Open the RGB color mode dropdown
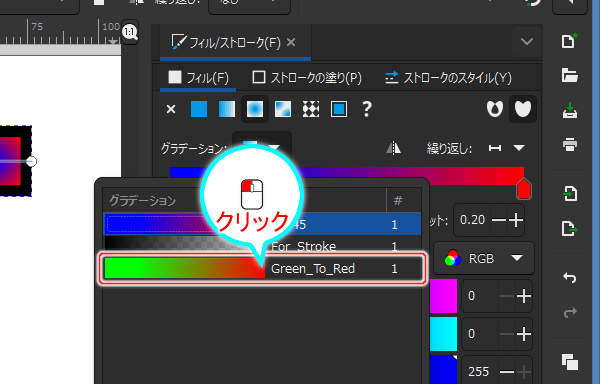The image size is (600, 384). [x=484, y=259]
